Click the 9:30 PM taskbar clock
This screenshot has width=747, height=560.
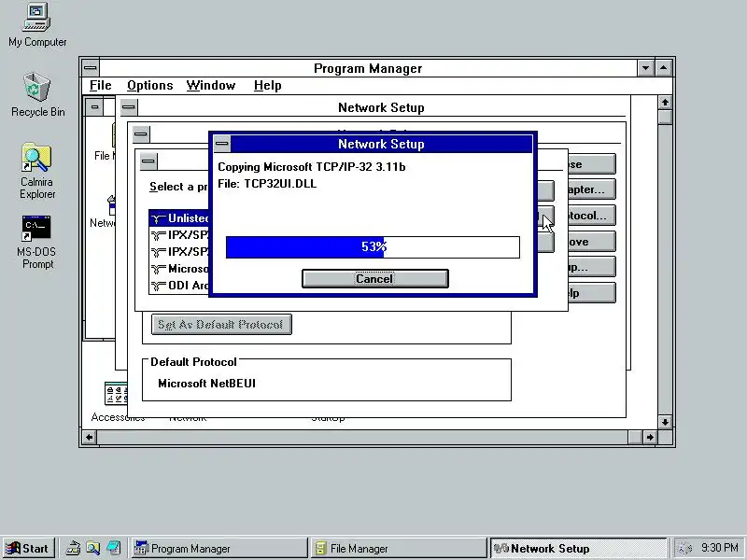[719, 548]
